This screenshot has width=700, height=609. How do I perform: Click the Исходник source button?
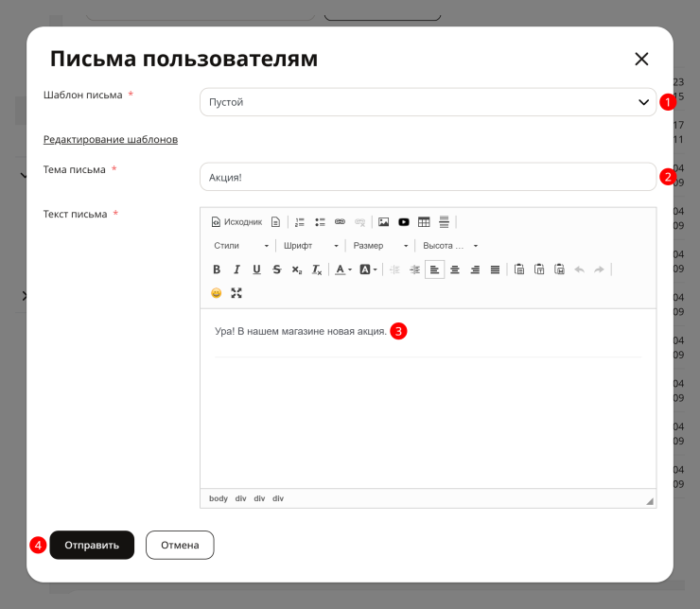click(236, 221)
